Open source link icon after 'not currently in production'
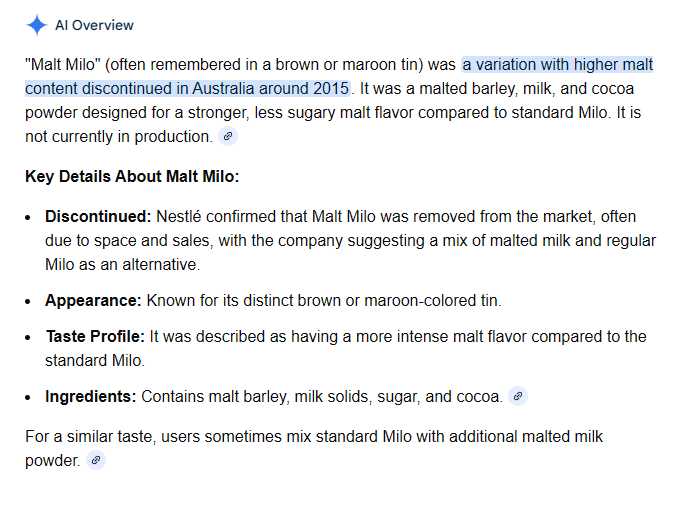 (x=228, y=137)
